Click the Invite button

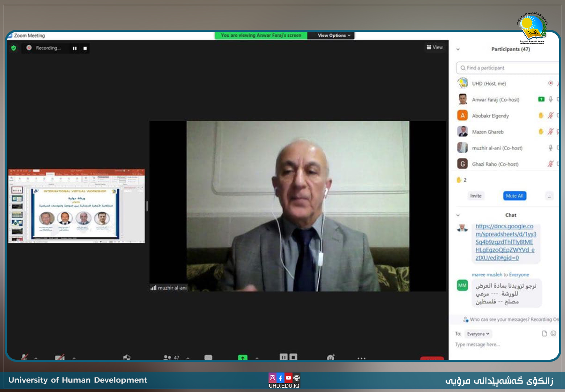(x=476, y=196)
